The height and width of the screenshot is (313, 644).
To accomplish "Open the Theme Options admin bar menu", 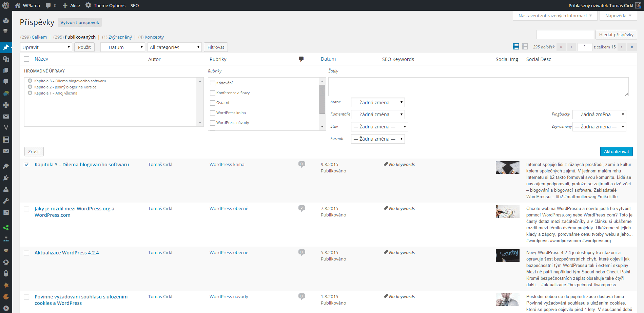I will 105,5.
